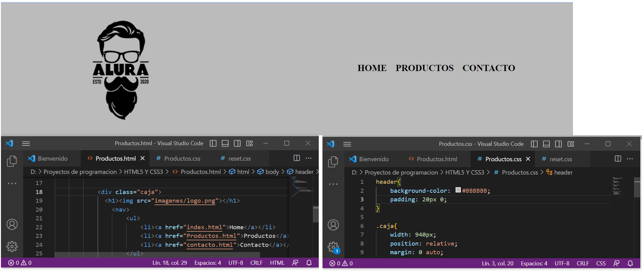Customize layout in Productos.css title bar

click(x=571, y=144)
